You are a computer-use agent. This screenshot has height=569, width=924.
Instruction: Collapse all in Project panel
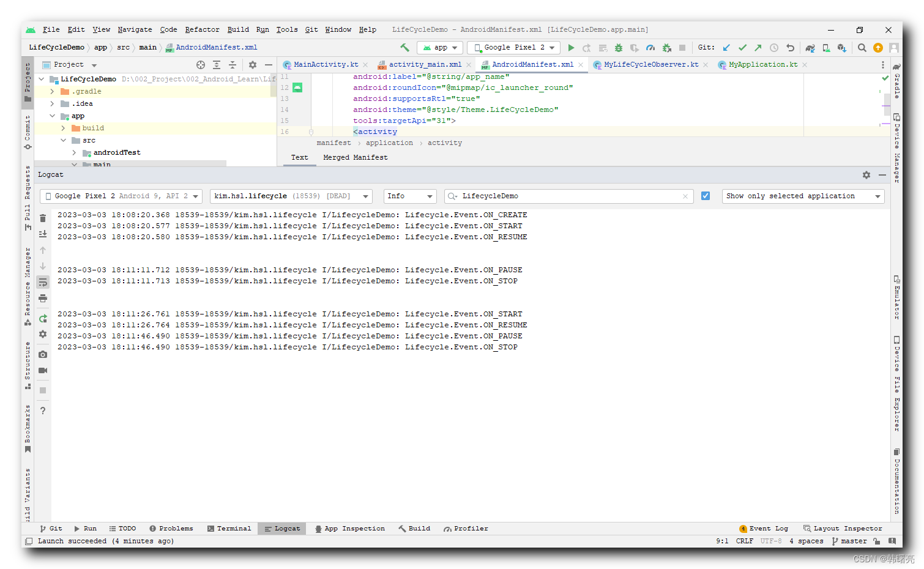(x=233, y=65)
